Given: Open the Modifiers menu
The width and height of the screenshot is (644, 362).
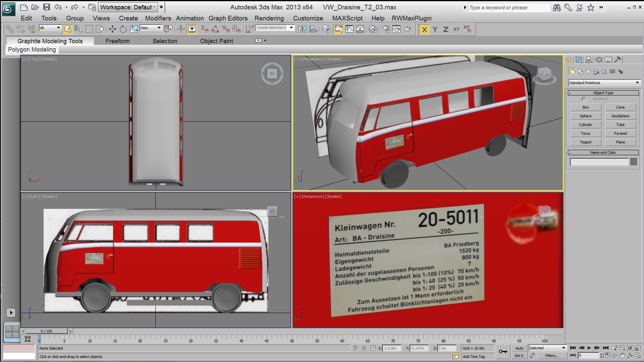Looking at the screenshot, I should point(158,18).
